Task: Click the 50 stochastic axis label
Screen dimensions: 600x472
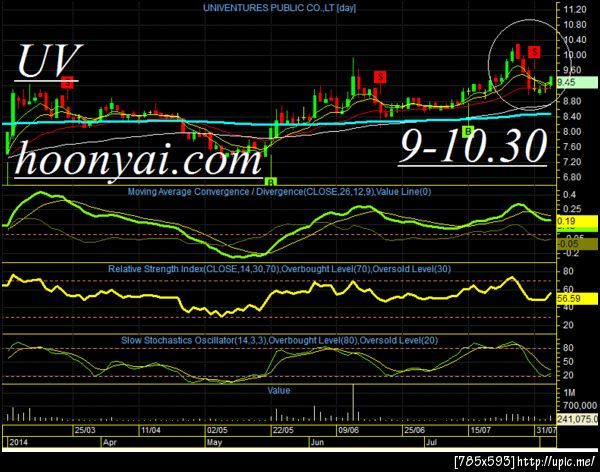Action: [x=568, y=362]
